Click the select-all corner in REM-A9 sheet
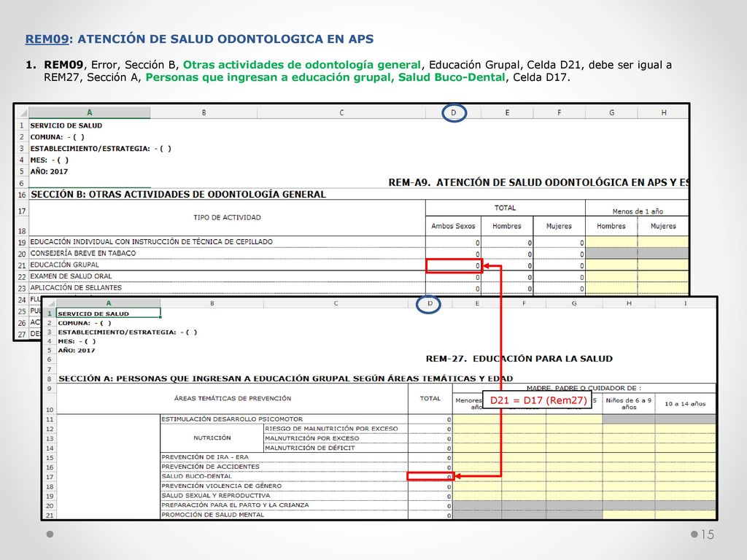747x560 pixels. (22, 112)
